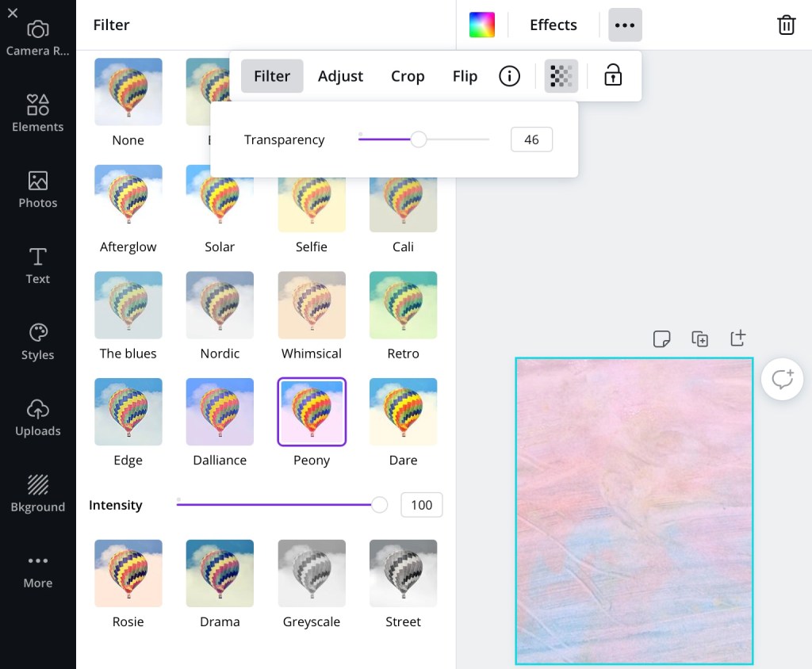Click the add comment bubble icon
Image resolution: width=812 pixels, height=669 pixels.
782,379
